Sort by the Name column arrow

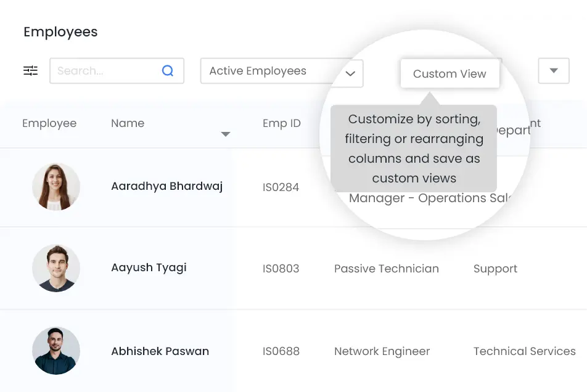point(226,134)
